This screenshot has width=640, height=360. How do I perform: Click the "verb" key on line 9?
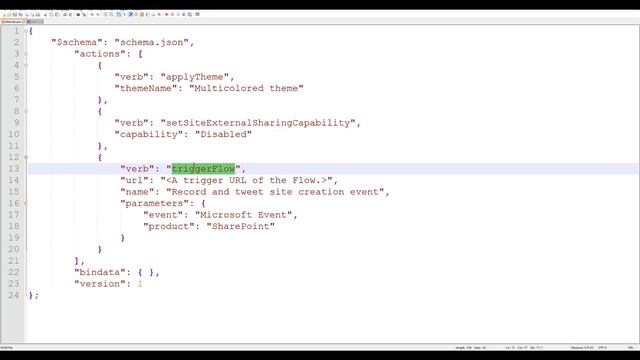(131, 123)
